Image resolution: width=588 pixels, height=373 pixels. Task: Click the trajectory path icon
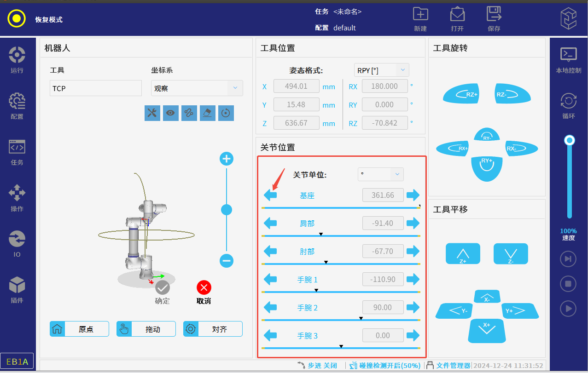(x=189, y=113)
